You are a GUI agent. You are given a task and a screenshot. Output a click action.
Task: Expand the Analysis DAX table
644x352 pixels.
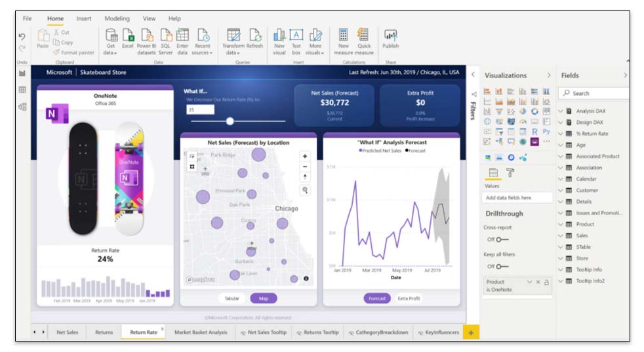tap(560, 111)
